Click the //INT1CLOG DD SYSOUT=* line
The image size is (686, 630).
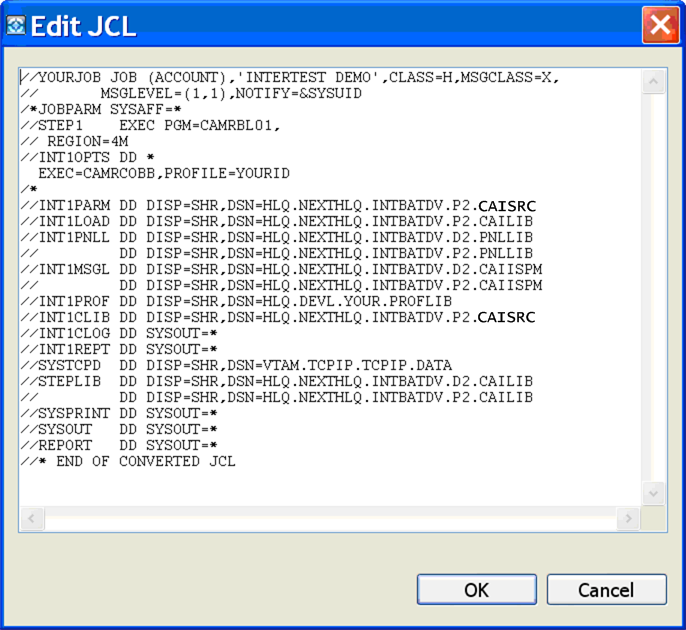tap(119, 333)
